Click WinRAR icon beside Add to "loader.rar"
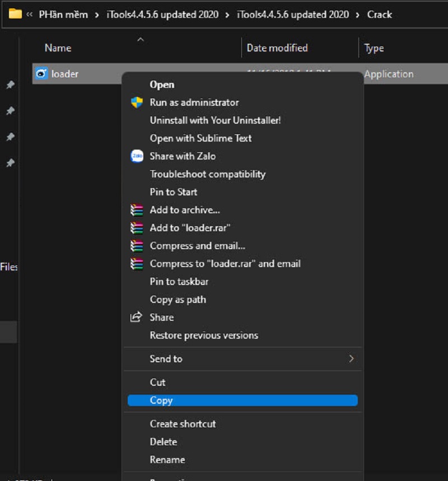This screenshot has height=481, width=448. coord(137,228)
